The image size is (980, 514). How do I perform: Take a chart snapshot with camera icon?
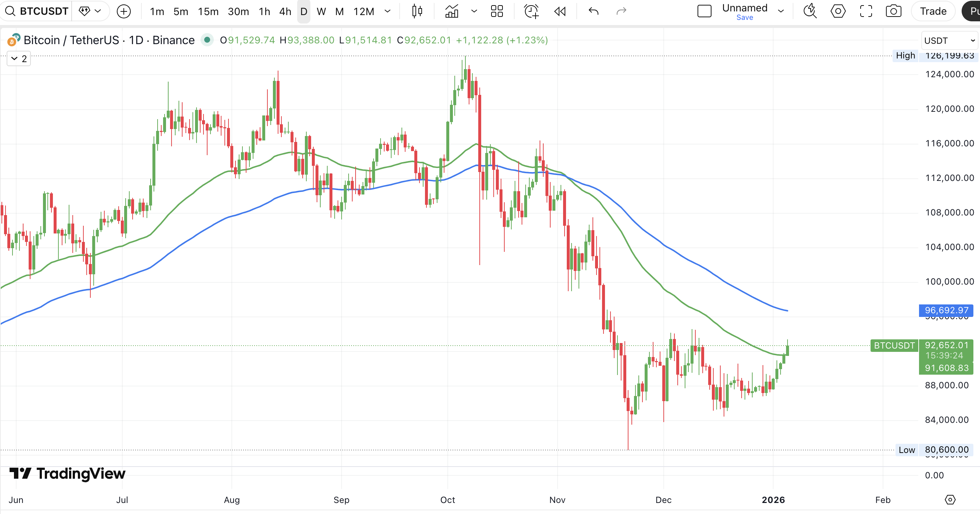893,11
